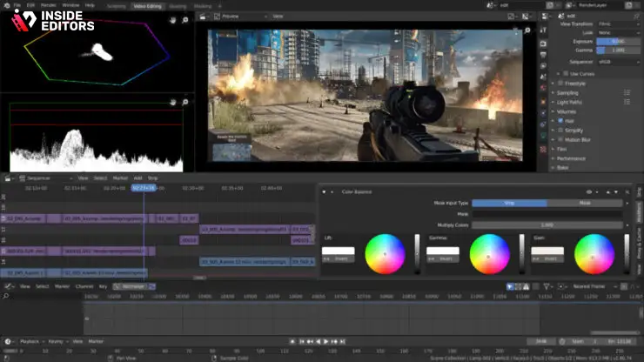Open the Render menu in top bar

point(49,5)
